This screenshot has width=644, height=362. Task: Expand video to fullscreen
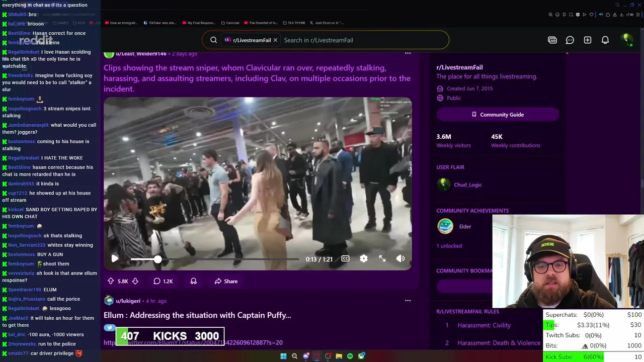[382, 258]
